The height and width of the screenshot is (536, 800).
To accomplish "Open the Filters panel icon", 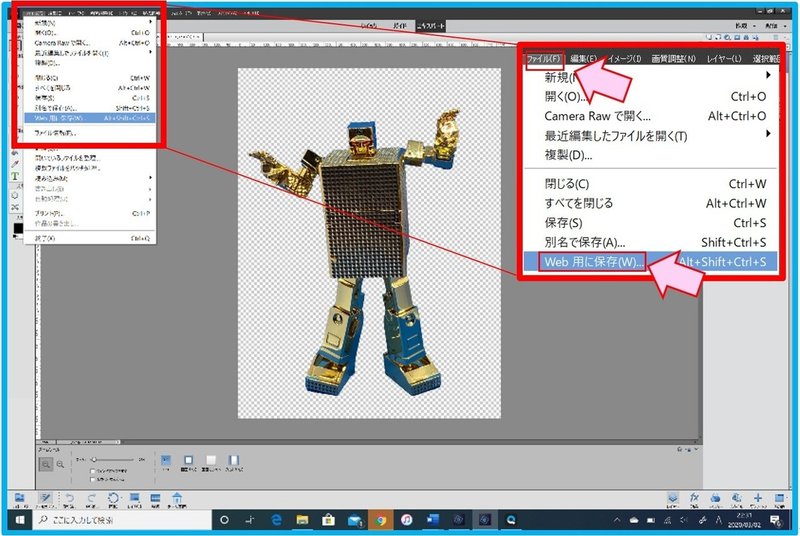I will [715, 500].
